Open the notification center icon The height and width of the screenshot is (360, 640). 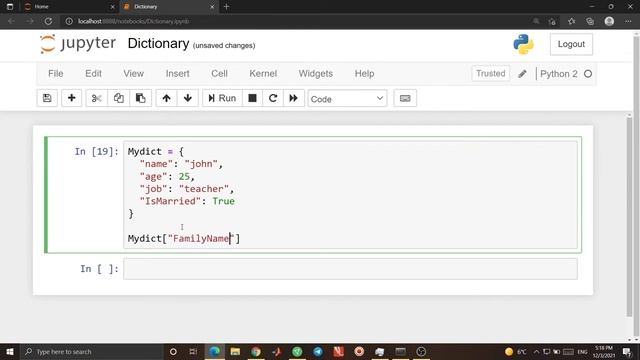click(627, 351)
